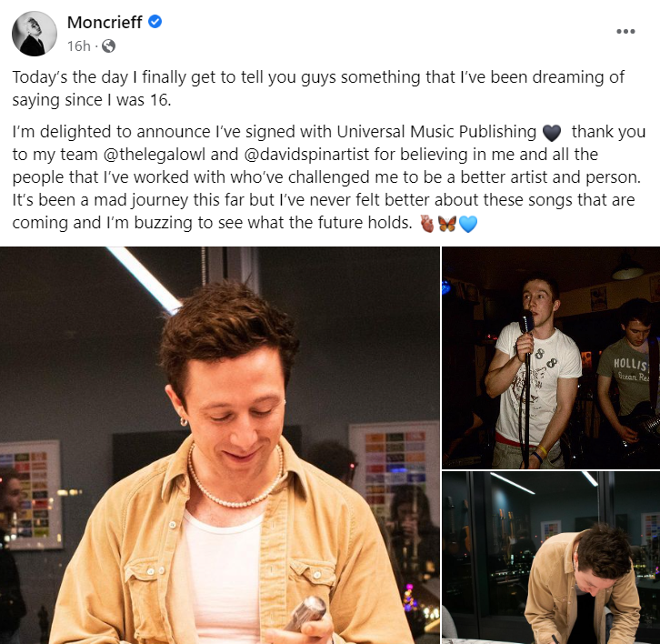Open Moncrieff's round profile picture
This screenshot has height=644, width=660.
[35, 34]
